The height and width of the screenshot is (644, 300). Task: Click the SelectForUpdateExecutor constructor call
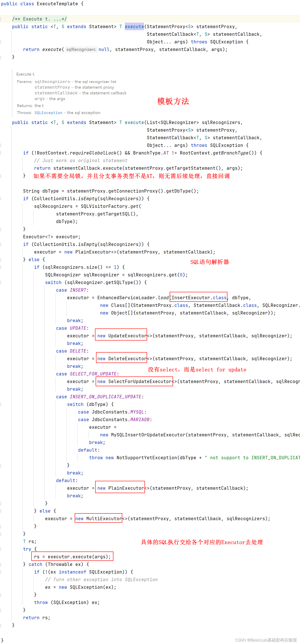tap(134, 382)
